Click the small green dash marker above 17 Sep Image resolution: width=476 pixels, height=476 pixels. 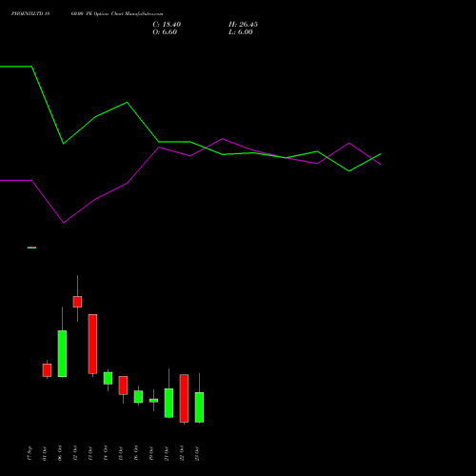(31, 248)
